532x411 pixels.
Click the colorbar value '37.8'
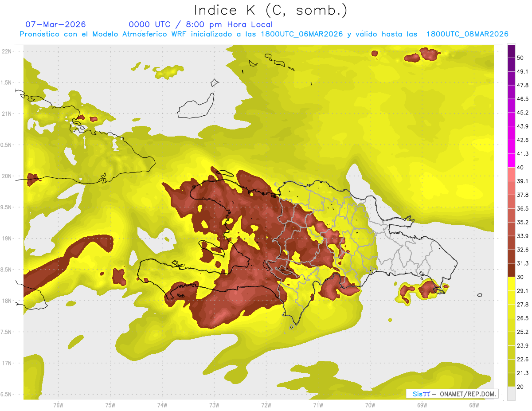[523, 195]
